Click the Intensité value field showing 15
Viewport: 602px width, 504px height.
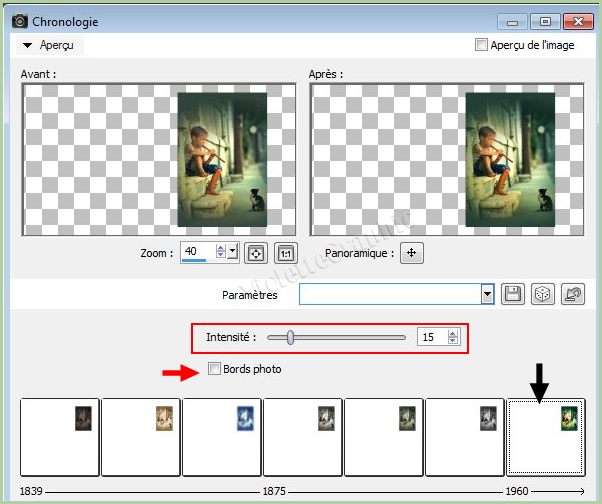pos(431,338)
